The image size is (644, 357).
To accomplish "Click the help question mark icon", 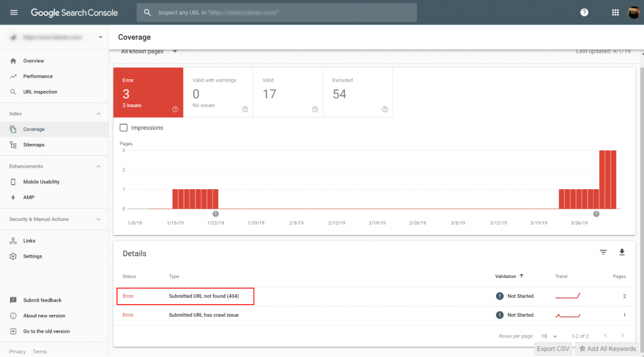I will click(x=584, y=13).
